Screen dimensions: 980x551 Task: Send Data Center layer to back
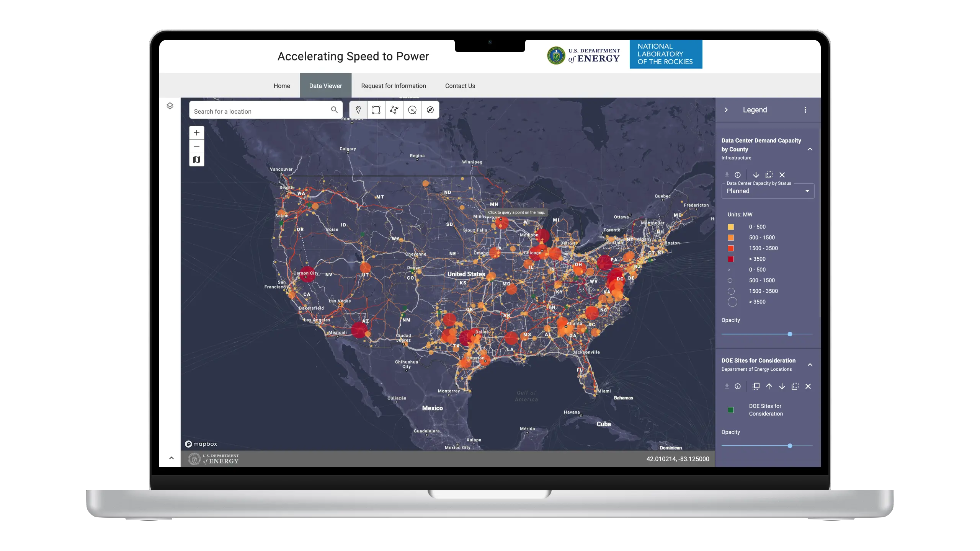769,175
